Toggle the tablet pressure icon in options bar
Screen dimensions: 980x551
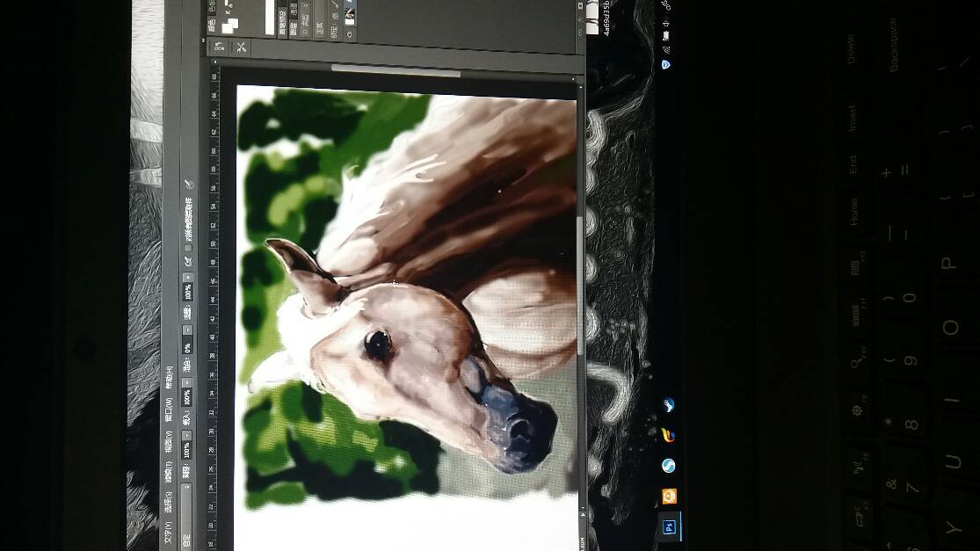189,185
